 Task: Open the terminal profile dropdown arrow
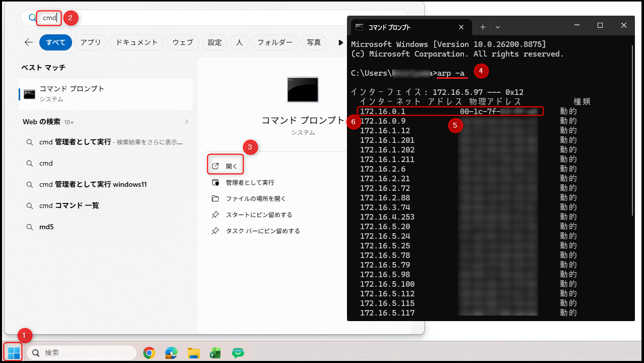[x=498, y=27]
